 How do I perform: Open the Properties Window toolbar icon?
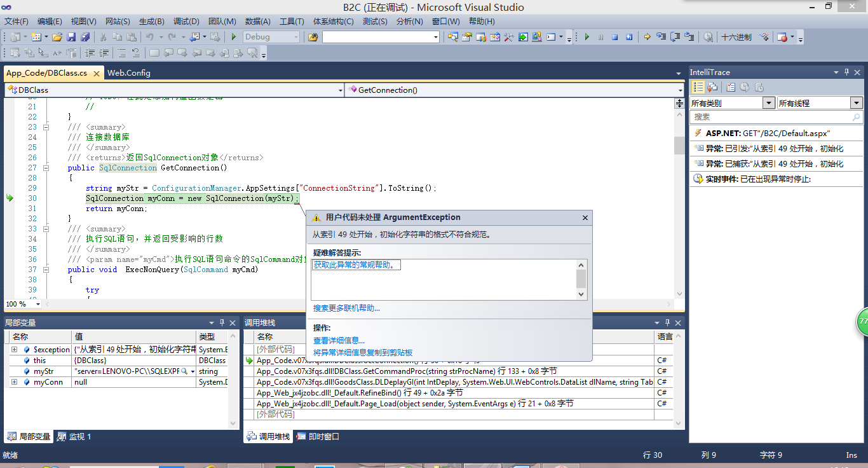[466, 37]
